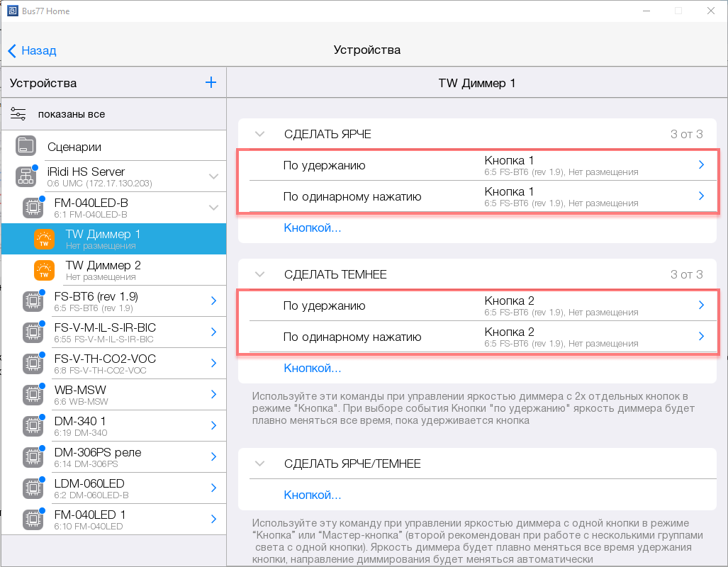The width and height of the screenshot is (728, 567).
Task: Click Кнопкой... link under СДЕЛАТЬ ЯРЧЕ
Action: (313, 228)
